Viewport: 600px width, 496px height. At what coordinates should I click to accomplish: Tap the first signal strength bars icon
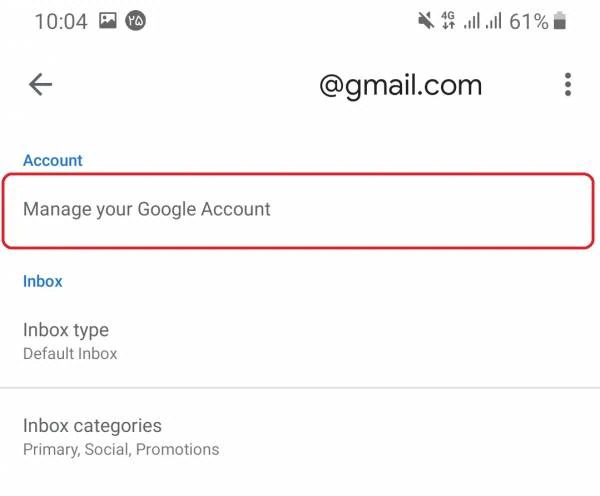pyautogui.click(x=471, y=21)
